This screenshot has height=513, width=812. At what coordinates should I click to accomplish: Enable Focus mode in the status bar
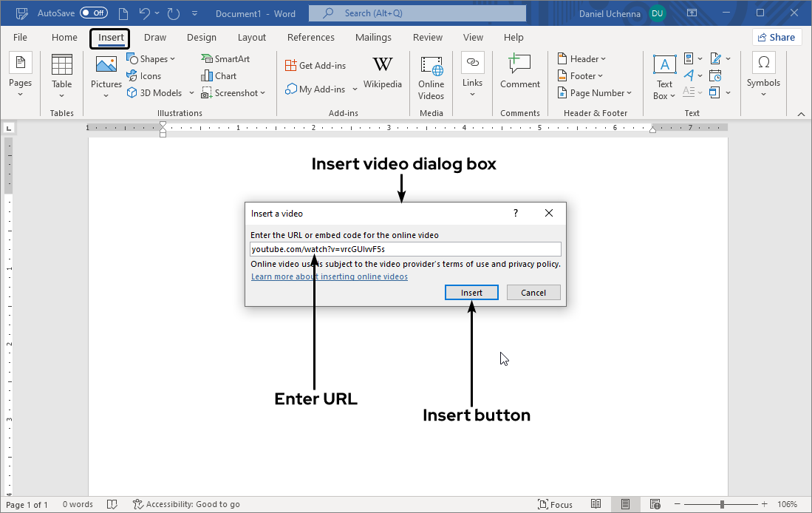(x=555, y=504)
